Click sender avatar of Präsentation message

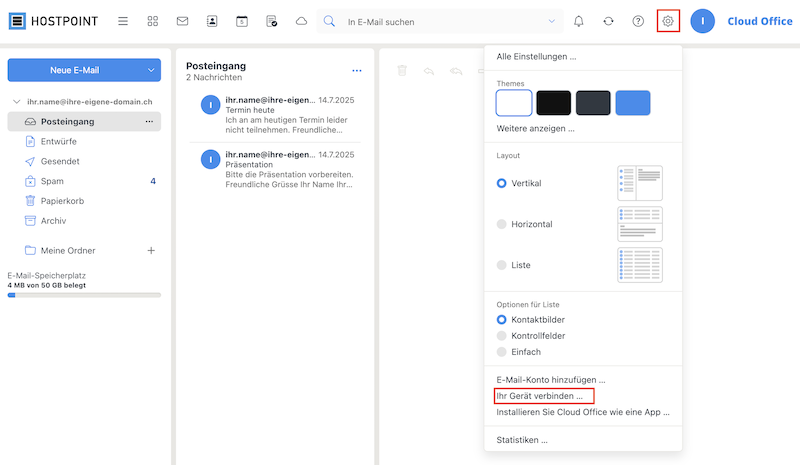[x=210, y=159]
